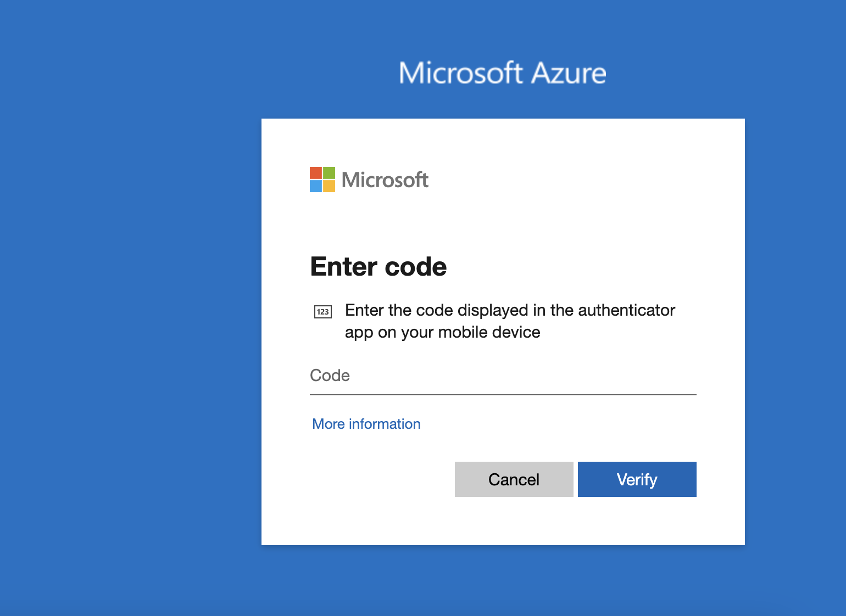
Task: Click the blue square in Microsoft logo
Action: (315, 186)
